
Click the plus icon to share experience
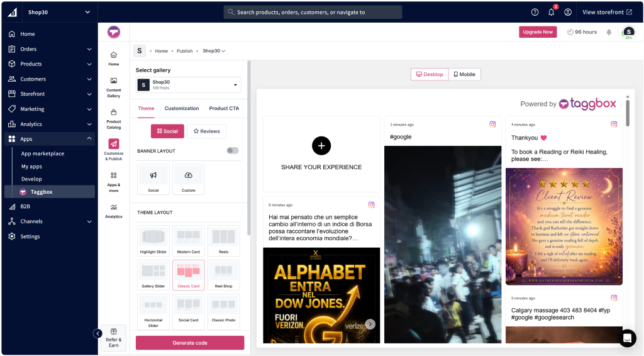coord(321,146)
